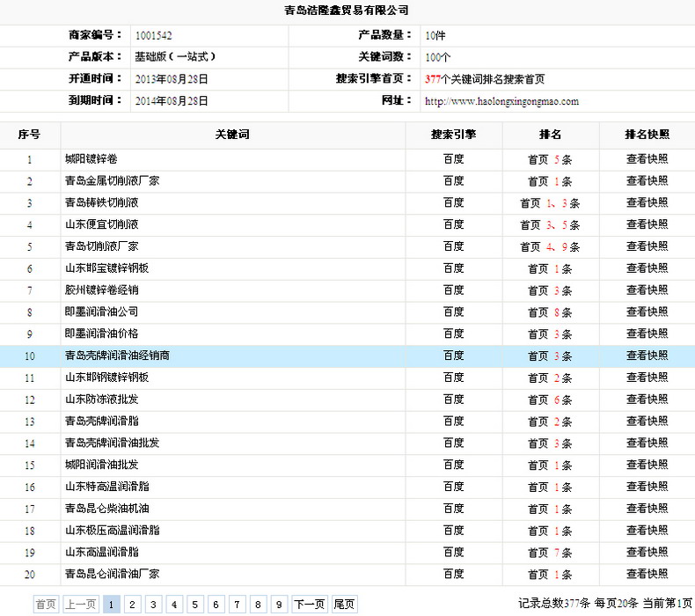View snapshot for 城阳润滑油批发
Image resolution: width=695 pixels, height=616 pixels.
point(647,465)
